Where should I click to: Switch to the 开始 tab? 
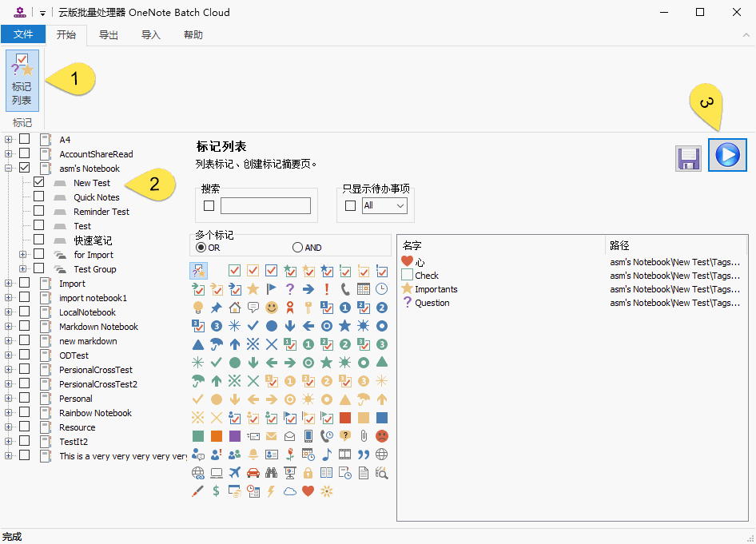66,34
